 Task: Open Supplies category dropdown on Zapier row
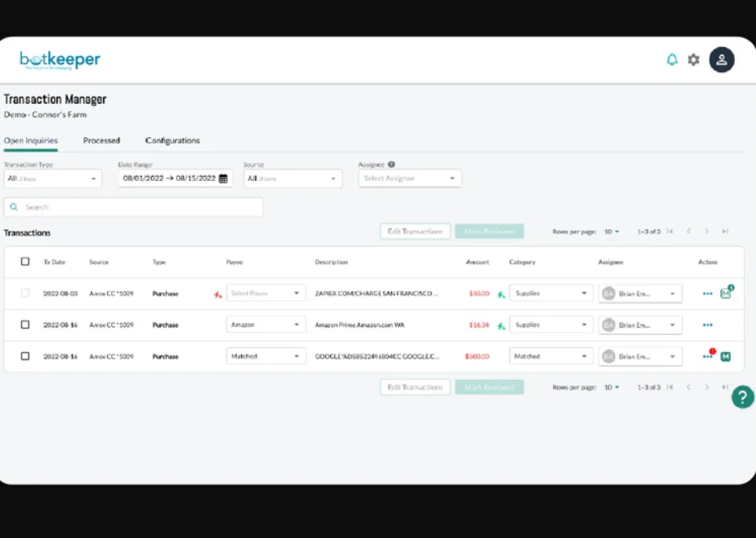(x=551, y=294)
